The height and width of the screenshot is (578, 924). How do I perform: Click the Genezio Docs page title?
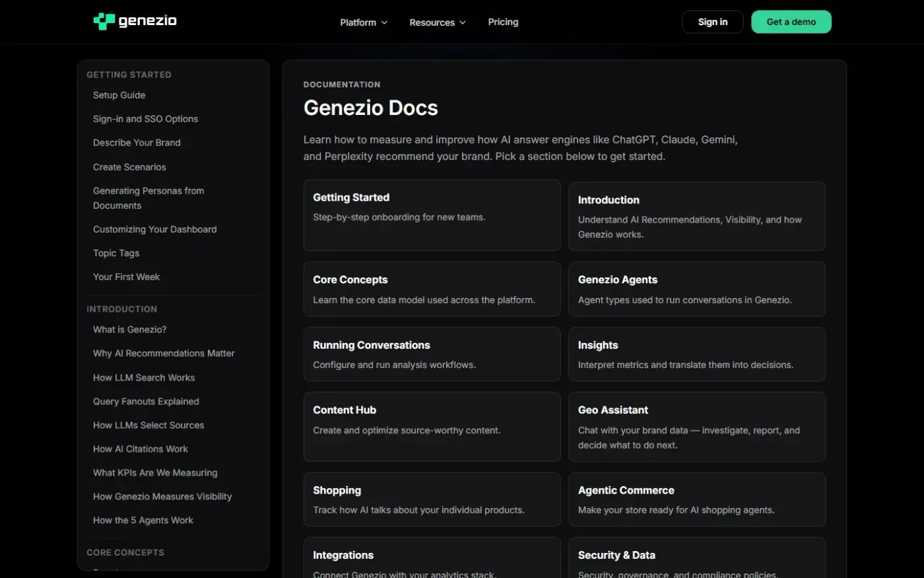(370, 108)
